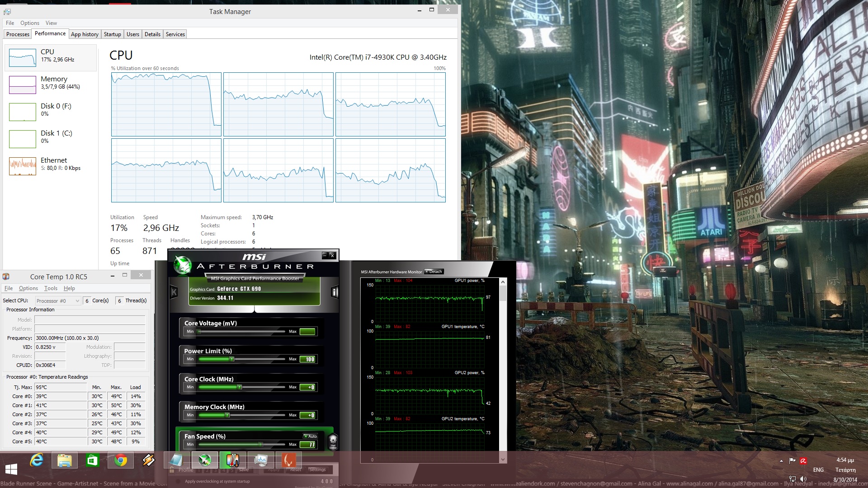Open the Task Manager taskbar icon
Viewport: 868px width, 488px height.
click(261, 460)
